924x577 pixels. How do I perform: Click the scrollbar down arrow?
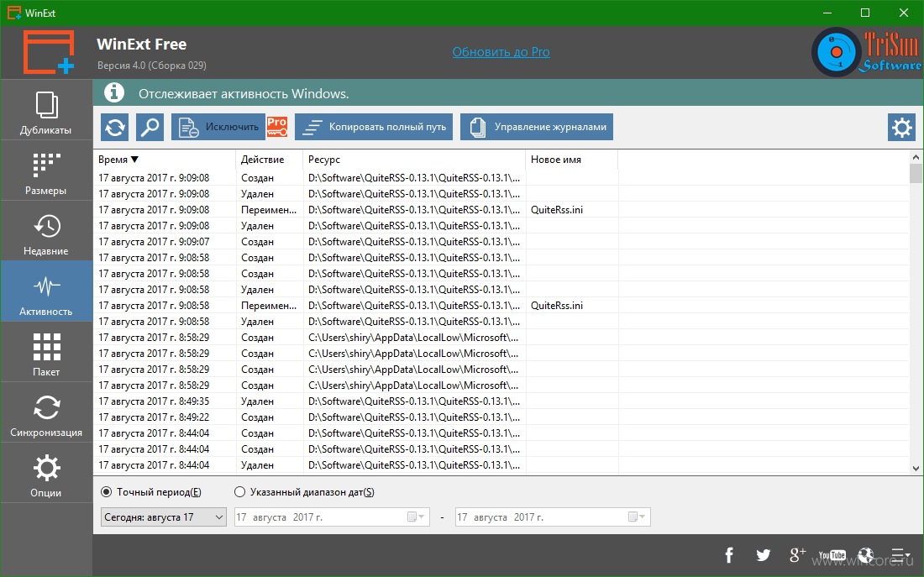tap(916, 469)
